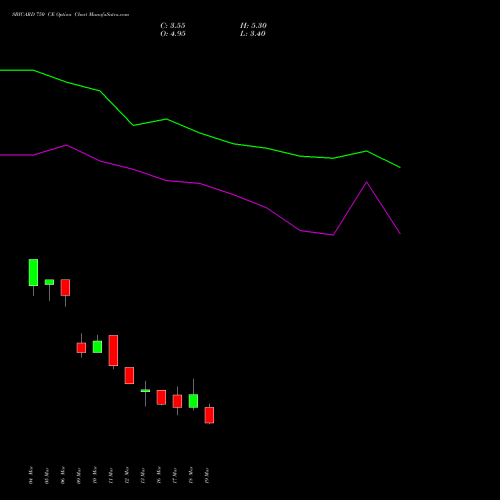The image size is (500, 500).
Task: Click the 16 Mar date label
Action: click(159, 475)
